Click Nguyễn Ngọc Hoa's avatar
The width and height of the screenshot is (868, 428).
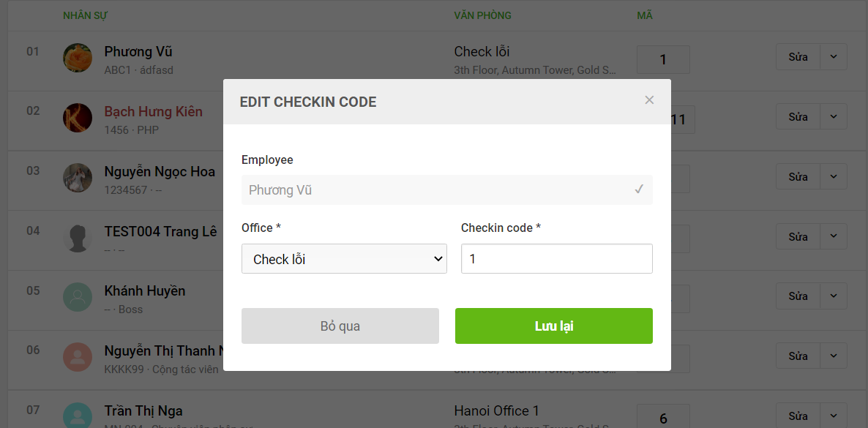(78, 178)
